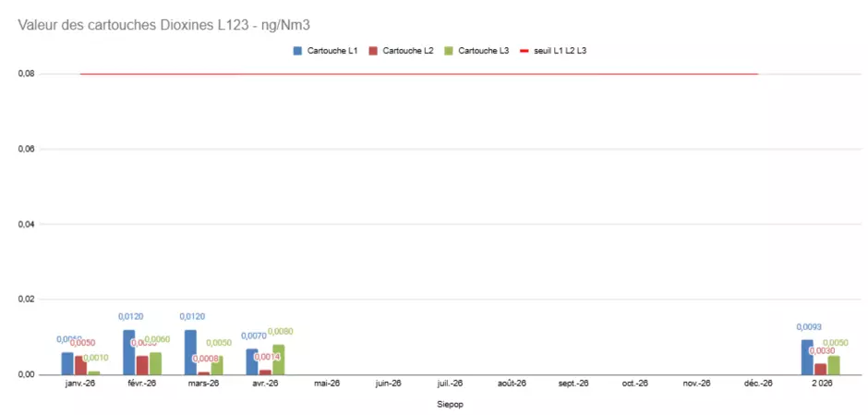Click the sept.-26 axis label
The height and width of the screenshot is (415, 868).
pos(573,383)
